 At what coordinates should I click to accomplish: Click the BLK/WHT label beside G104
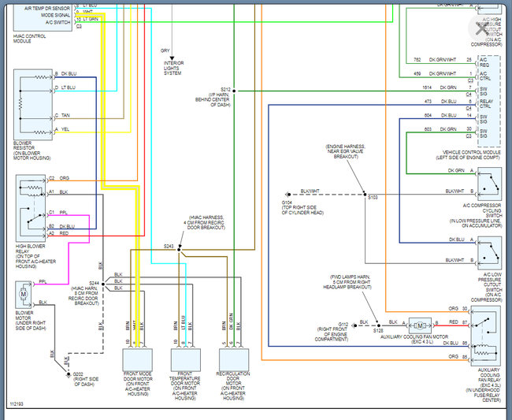click(310, 191)
